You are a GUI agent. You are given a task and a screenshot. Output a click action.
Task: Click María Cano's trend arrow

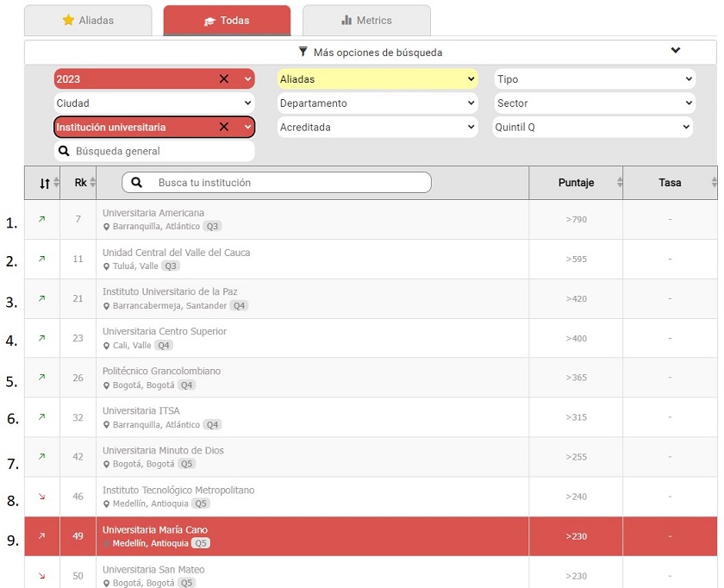(x=42, y=536)
